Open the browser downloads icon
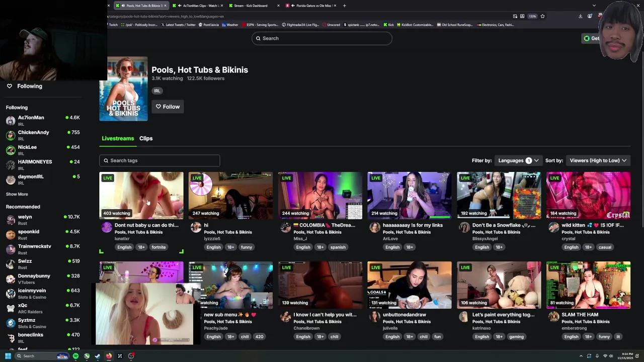The height and width of the screenshot is (362, 644). 580,16
